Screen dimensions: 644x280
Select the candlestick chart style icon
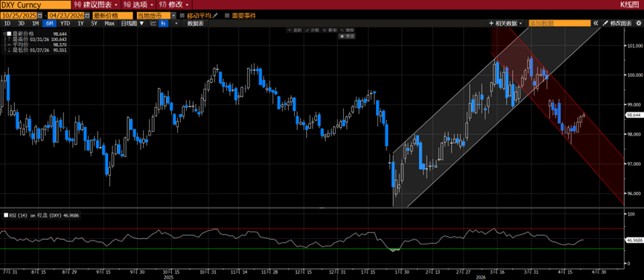tap(164, 23)
